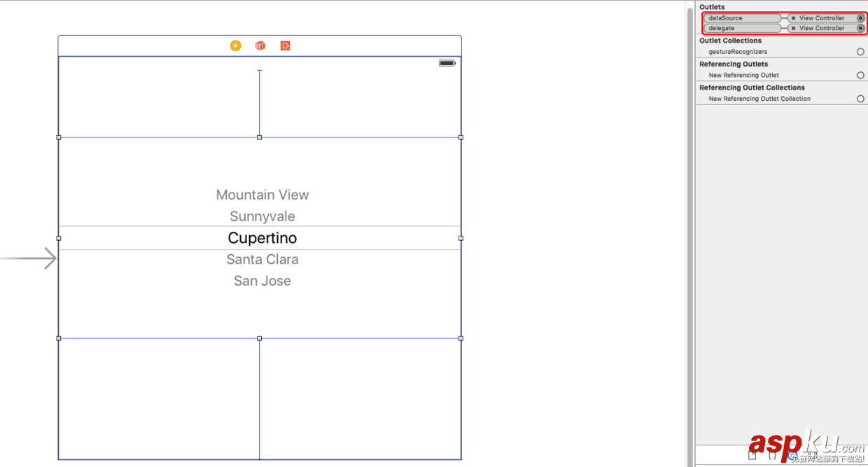Open the Code Snippet library braces icon
Viewport: 868px width, 467px height.
point(772,455)
